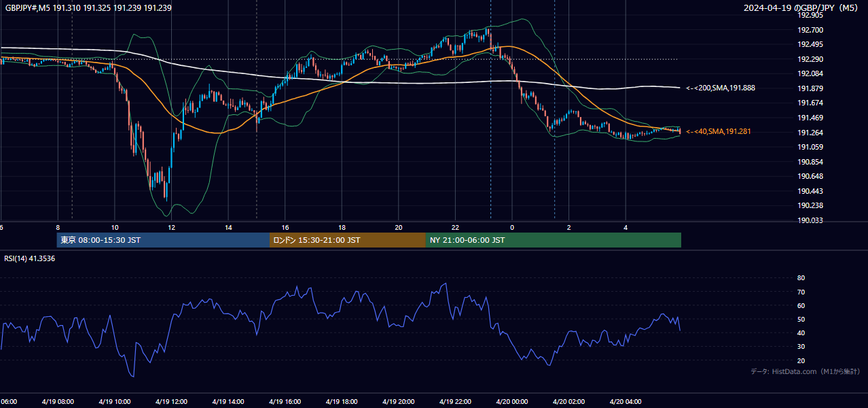The height and width of the screenshot is (408, 868).
Task: Click the bottom time label 4/19 22:00
Action: 455,401
